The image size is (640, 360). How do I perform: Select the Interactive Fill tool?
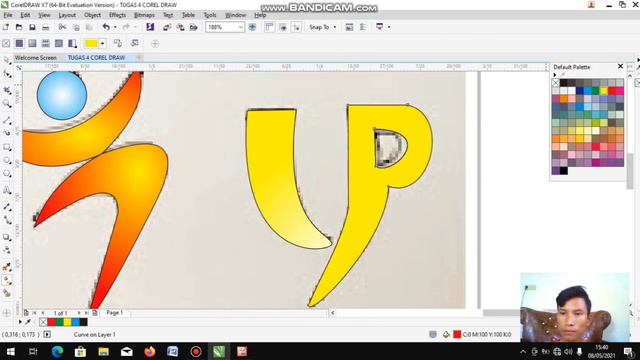pyautogui.click(x=7, y=280)
